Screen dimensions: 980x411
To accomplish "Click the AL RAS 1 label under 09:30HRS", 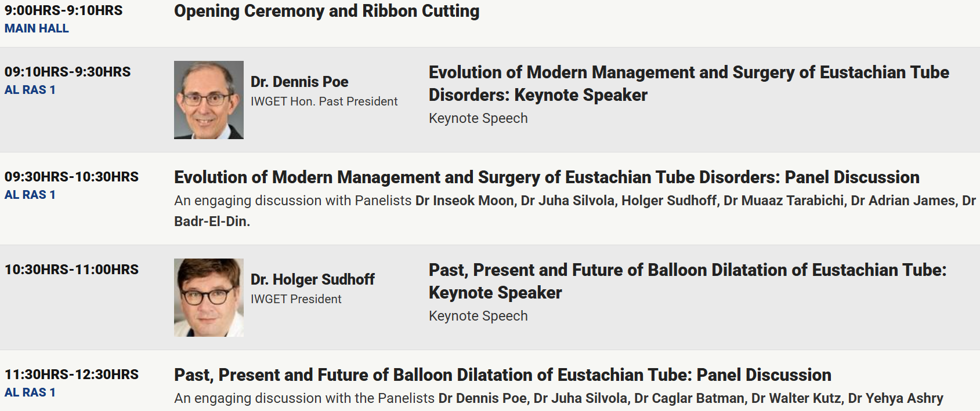I will (30, 195).
